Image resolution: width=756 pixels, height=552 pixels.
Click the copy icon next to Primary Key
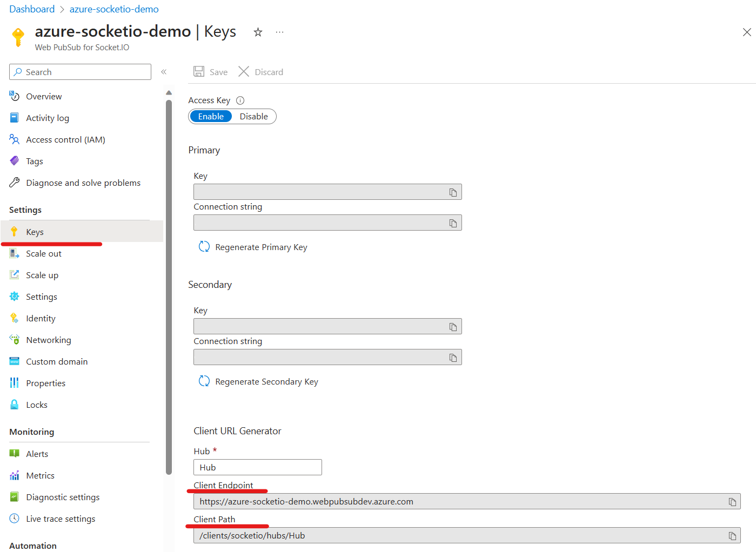click(453, 192)
